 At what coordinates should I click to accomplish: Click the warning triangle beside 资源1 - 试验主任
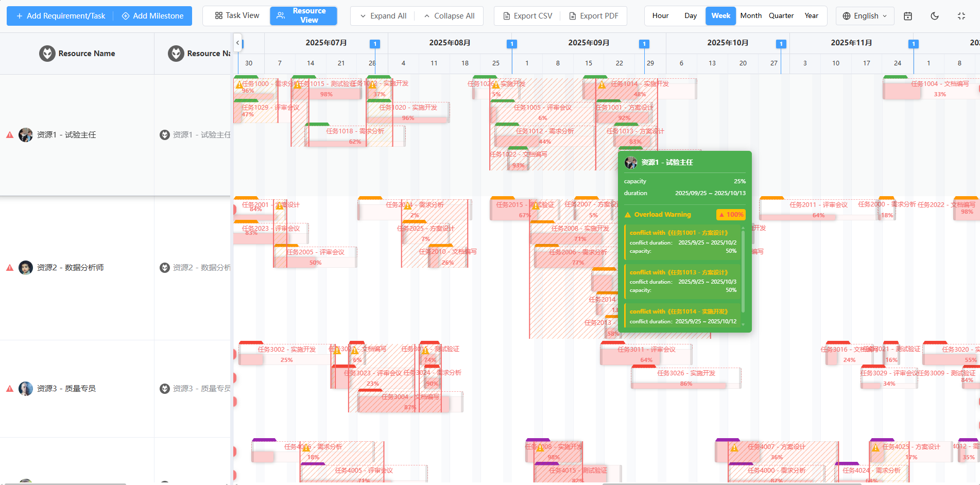coord(9,135)
